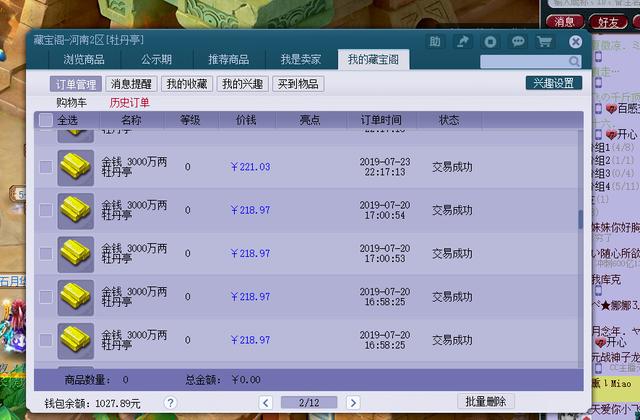The image size is (640, 420).
Task: Close the 藏宝阁 window with X button
Action: coord(576,42)
